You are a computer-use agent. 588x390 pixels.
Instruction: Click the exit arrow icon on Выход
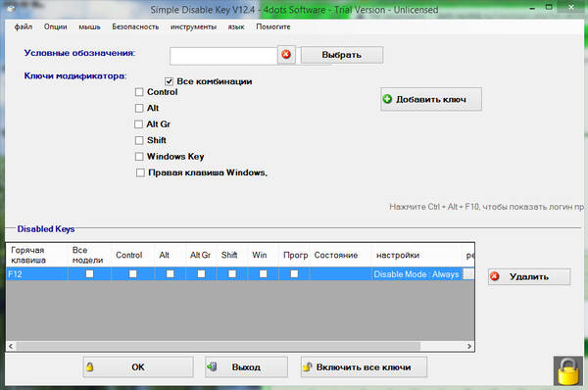212,366
